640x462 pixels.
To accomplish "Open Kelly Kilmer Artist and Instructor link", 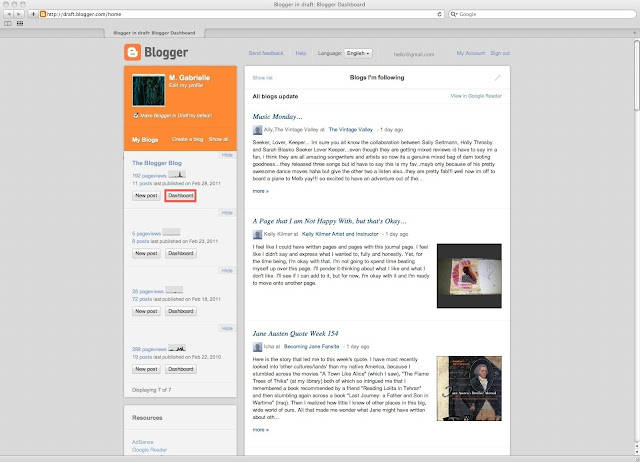I will point(340,234).
